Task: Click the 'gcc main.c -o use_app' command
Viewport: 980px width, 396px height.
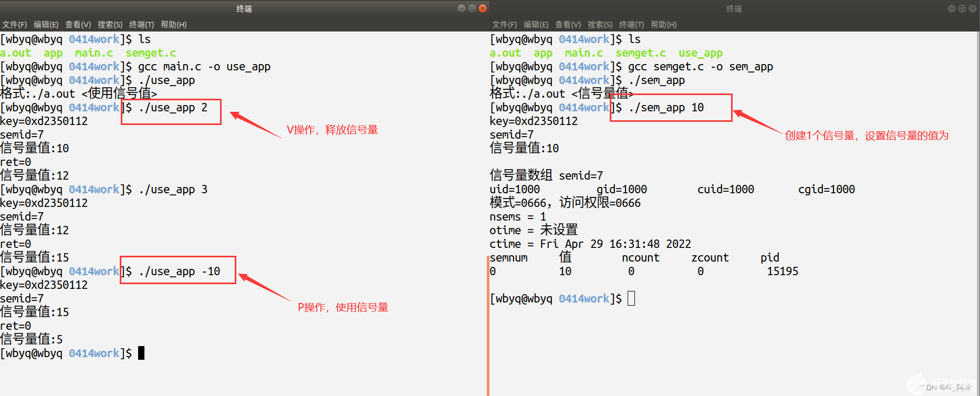Action: tap(204, 67)
